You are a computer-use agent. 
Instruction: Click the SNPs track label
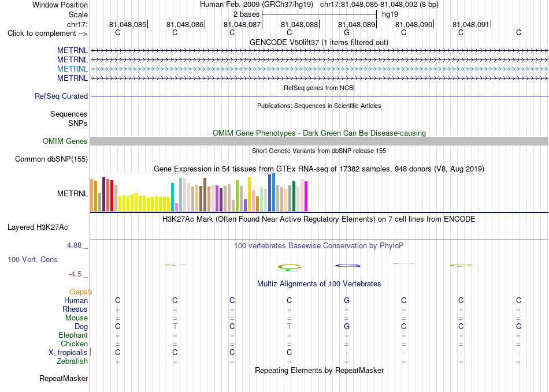point(78,123)
